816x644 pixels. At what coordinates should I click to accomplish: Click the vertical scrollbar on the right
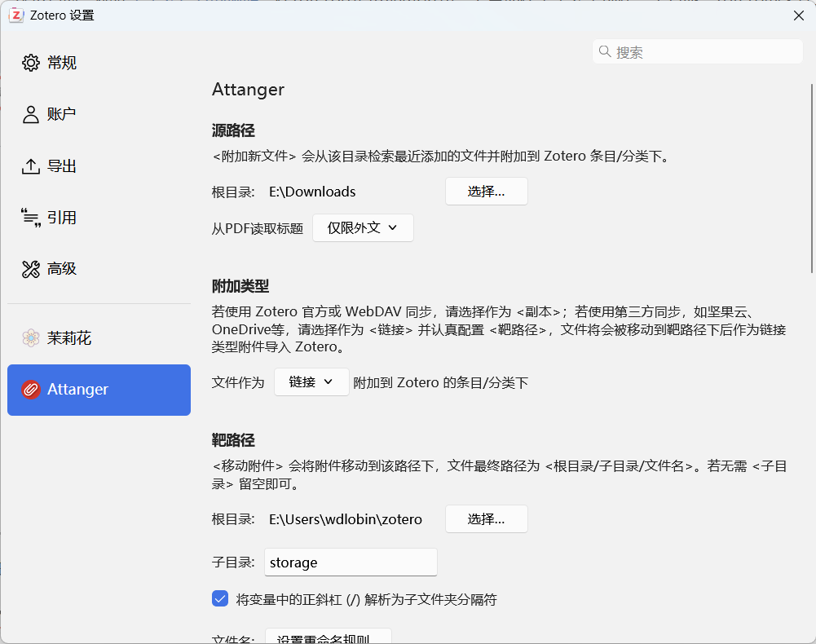click(813, 178)
